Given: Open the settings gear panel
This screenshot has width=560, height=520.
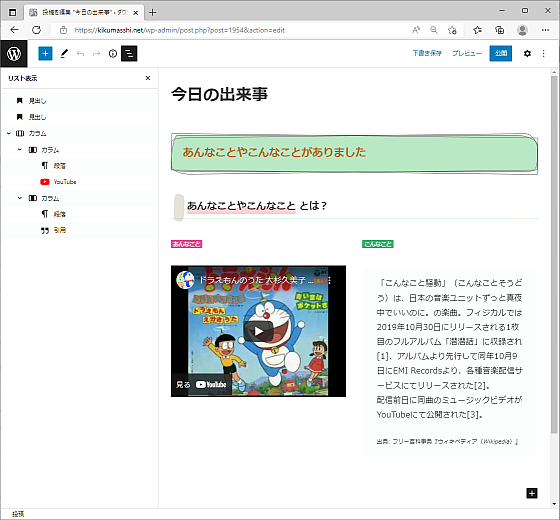Looking at the screenshot, I should 527,54.
